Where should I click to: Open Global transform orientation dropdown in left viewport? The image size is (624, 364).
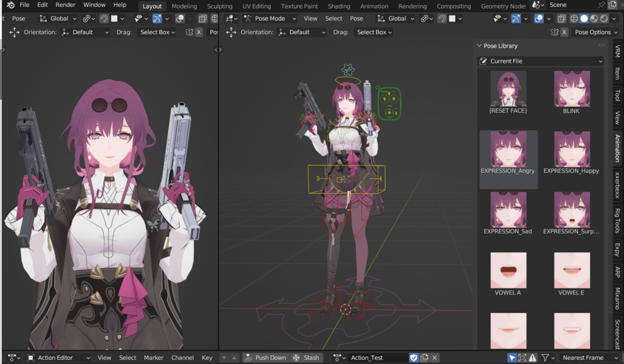58,18
